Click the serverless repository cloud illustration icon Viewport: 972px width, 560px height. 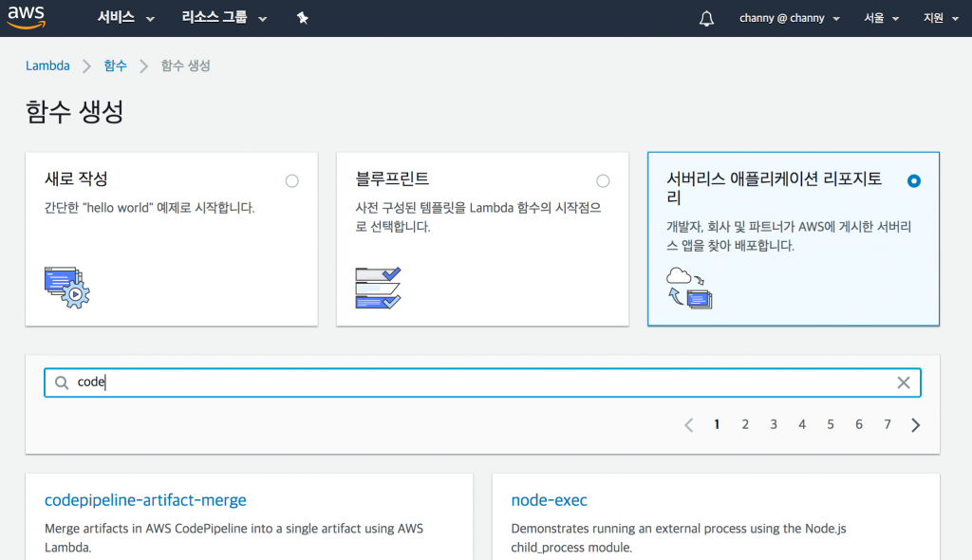pos(689,288)
